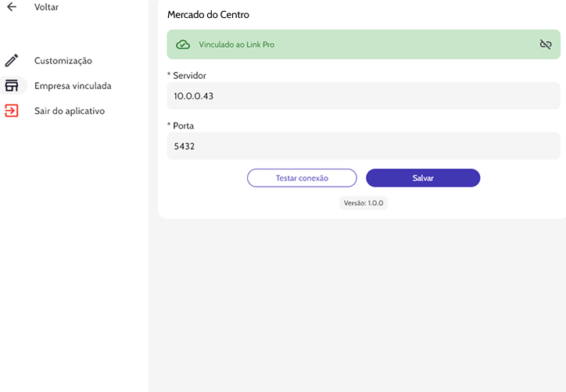
Task: Click the Porta field label
Action: click(181, 125)
